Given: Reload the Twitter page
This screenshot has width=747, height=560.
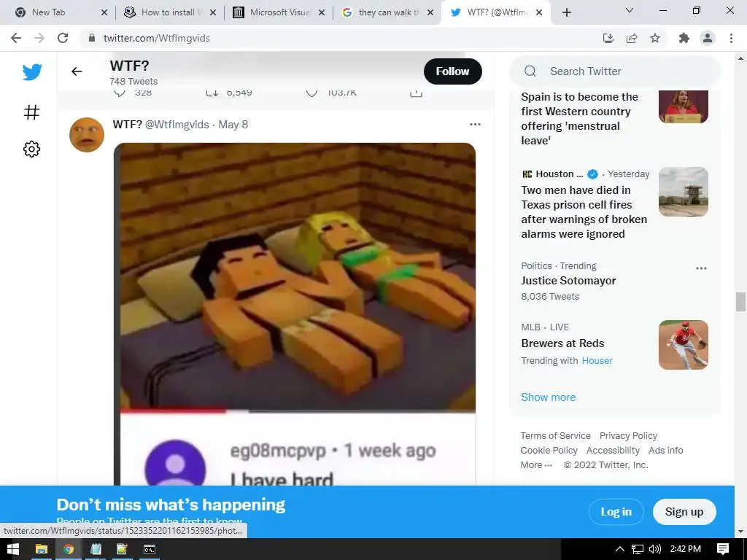Looking at the screenshot, I should (x=63, y=38).
